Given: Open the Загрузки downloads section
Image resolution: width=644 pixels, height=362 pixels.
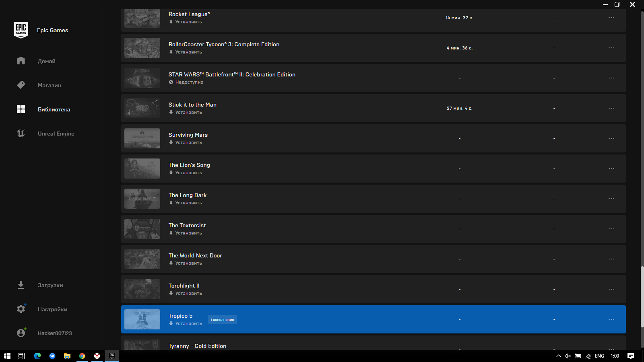Looking at the screenshot, I should 50,285.
